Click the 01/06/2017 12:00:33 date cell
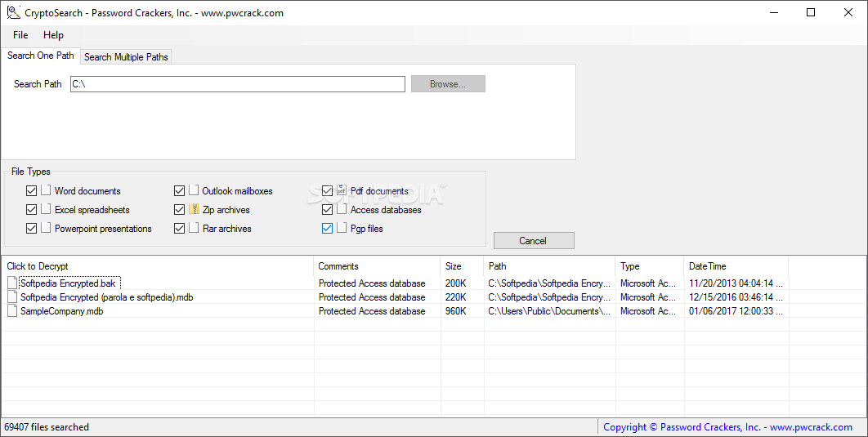This screenshot has height=437, width=868. (736, 311)
